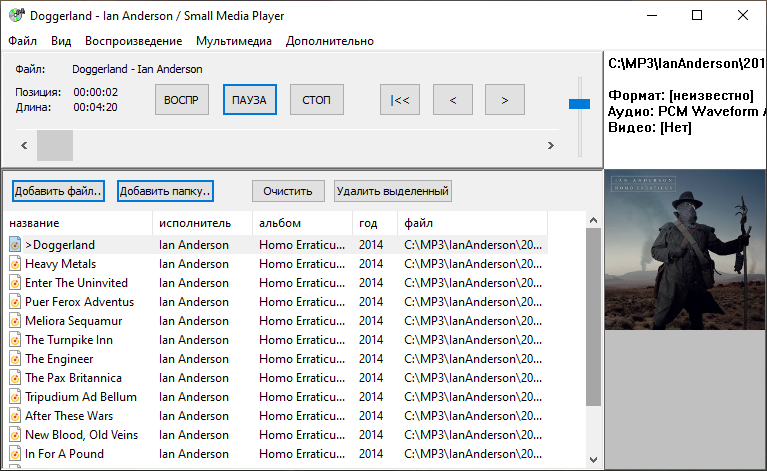Click year '2014' in After These Wars row
The image size is (767, 471).
coord(371,416)
